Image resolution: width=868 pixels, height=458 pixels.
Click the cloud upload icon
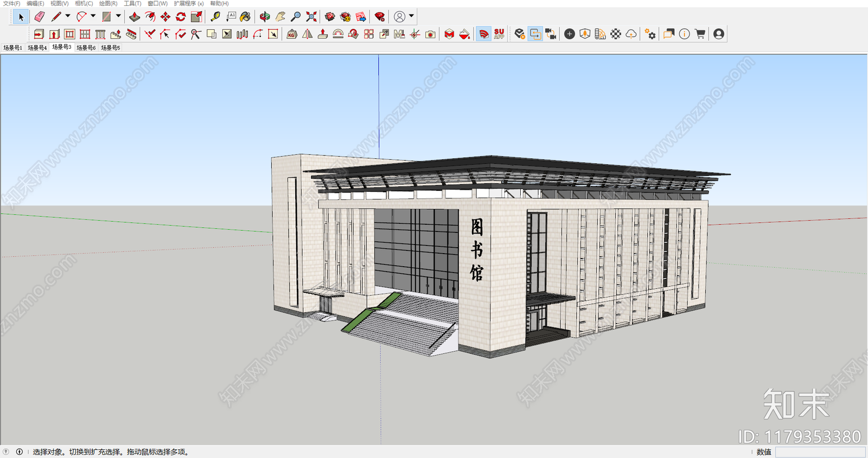pyautogui.click(x=631, y=34)
